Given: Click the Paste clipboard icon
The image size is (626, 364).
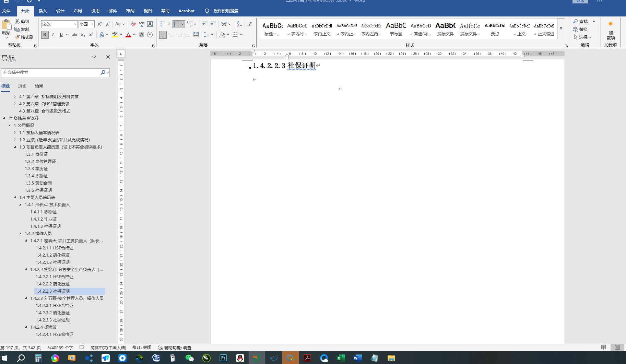Looking at the screenshot, I should pyautogui.click(x=6, y=25).
